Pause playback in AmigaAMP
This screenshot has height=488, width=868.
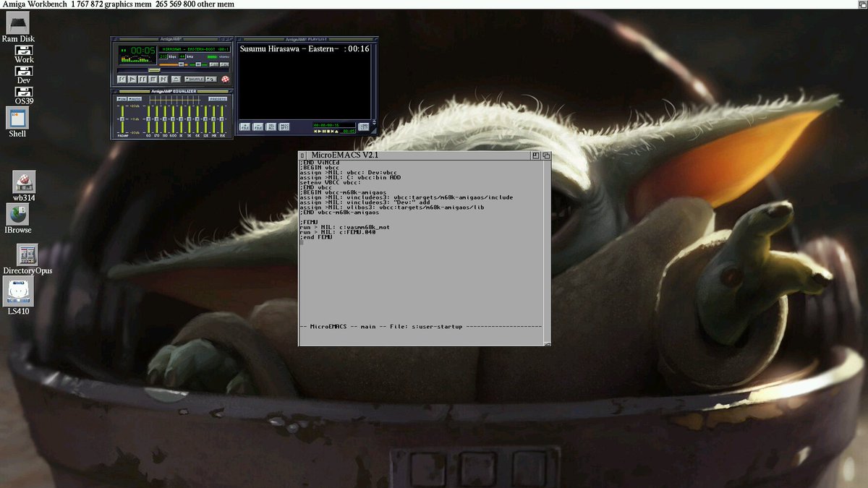(142, 79)
